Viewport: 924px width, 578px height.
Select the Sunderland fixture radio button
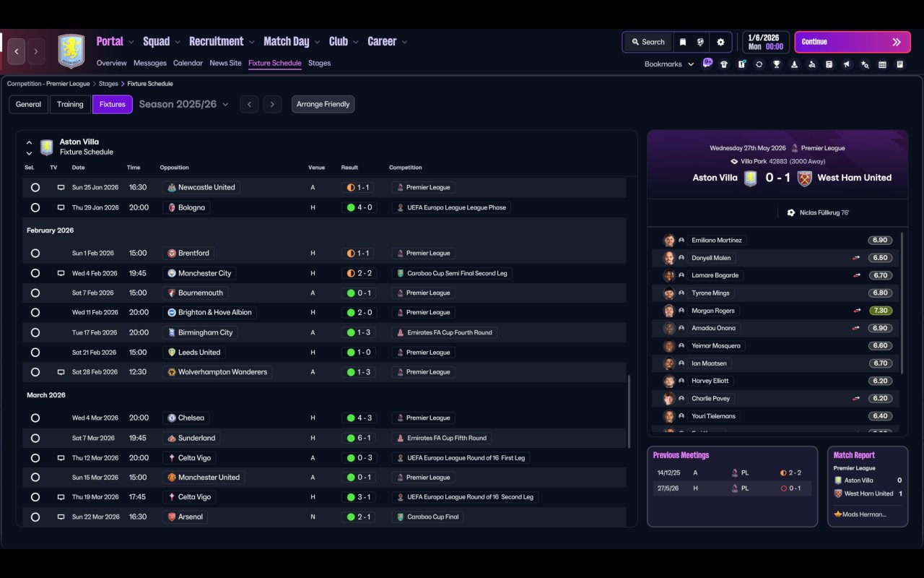[x=35, y=438]
